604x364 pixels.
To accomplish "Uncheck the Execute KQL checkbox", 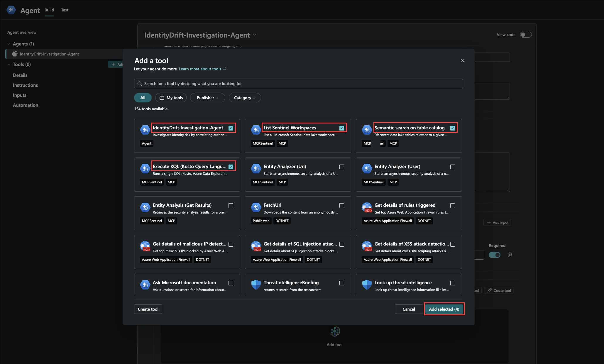I will (231, 167).
